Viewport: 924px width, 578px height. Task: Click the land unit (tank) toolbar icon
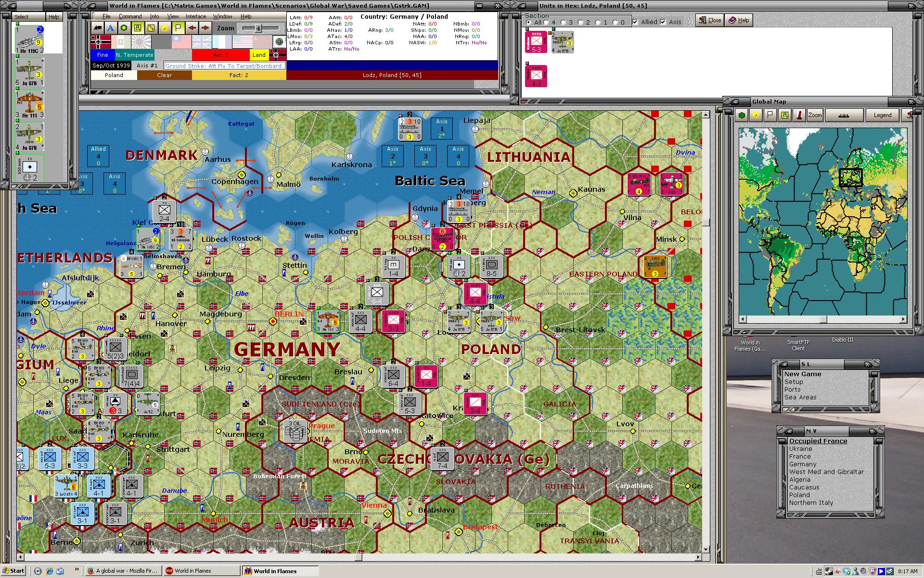[x=98, y=28]
